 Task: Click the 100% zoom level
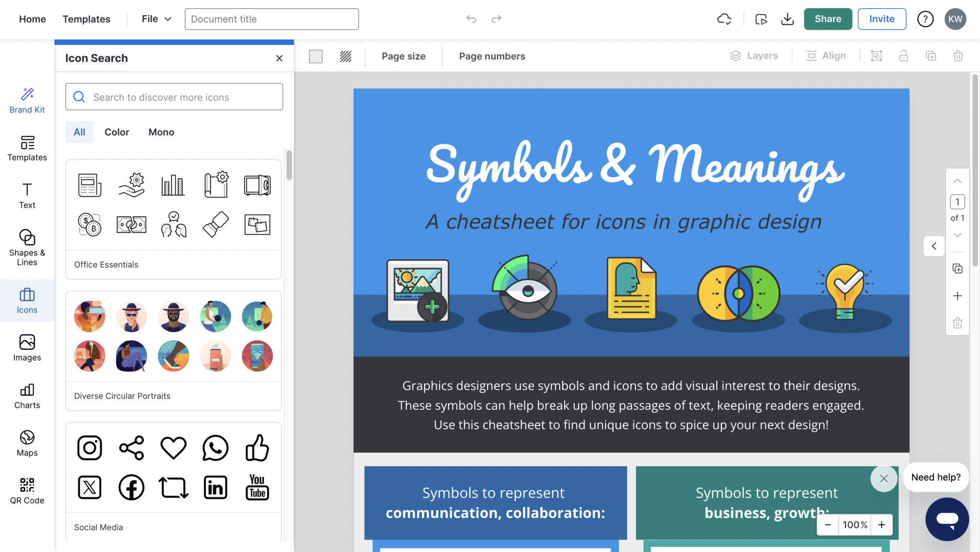[x=855, y=525]
